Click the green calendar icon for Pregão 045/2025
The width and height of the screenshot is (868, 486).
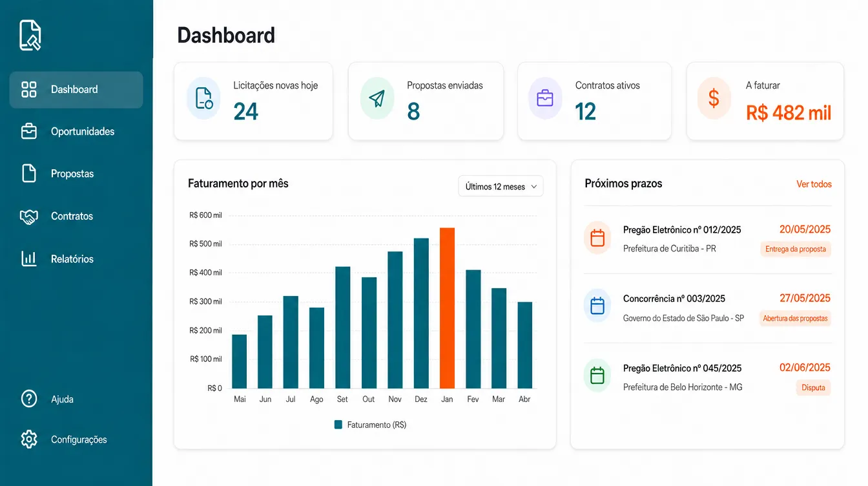tap(597, 375)
